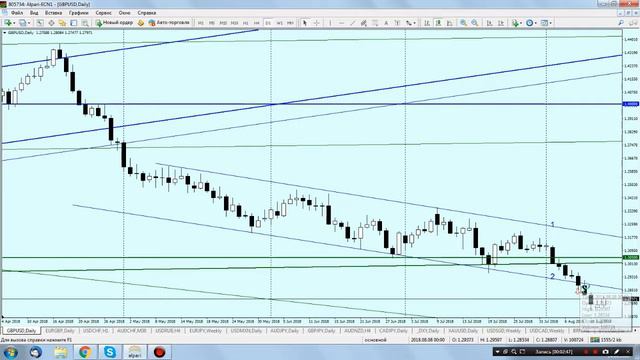Click the arrow beside GBPUSD,Daily chart header

pyautogui.click(x=4, y=32)
